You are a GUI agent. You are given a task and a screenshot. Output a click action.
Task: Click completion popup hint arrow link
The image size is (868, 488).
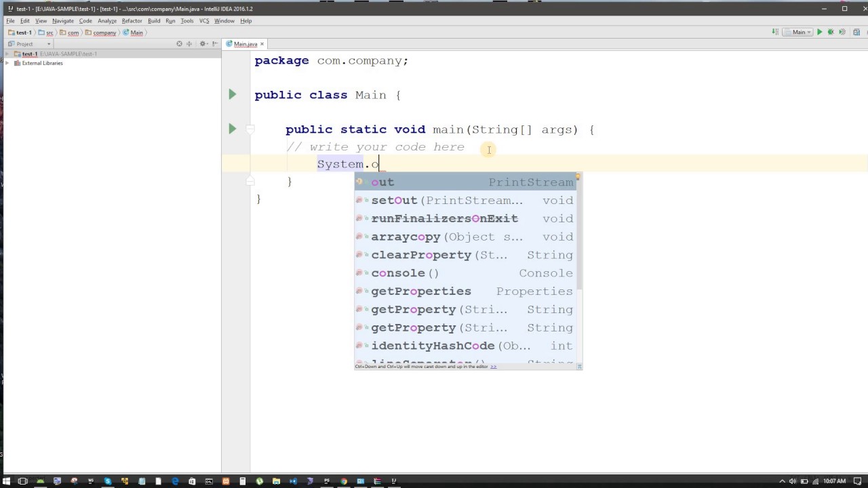pos(494,367)
